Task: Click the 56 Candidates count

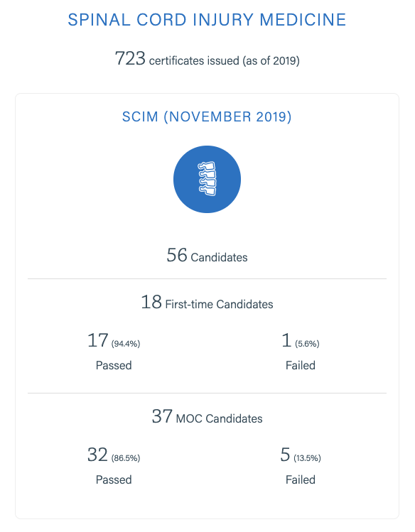Action: tap(207, 256)
